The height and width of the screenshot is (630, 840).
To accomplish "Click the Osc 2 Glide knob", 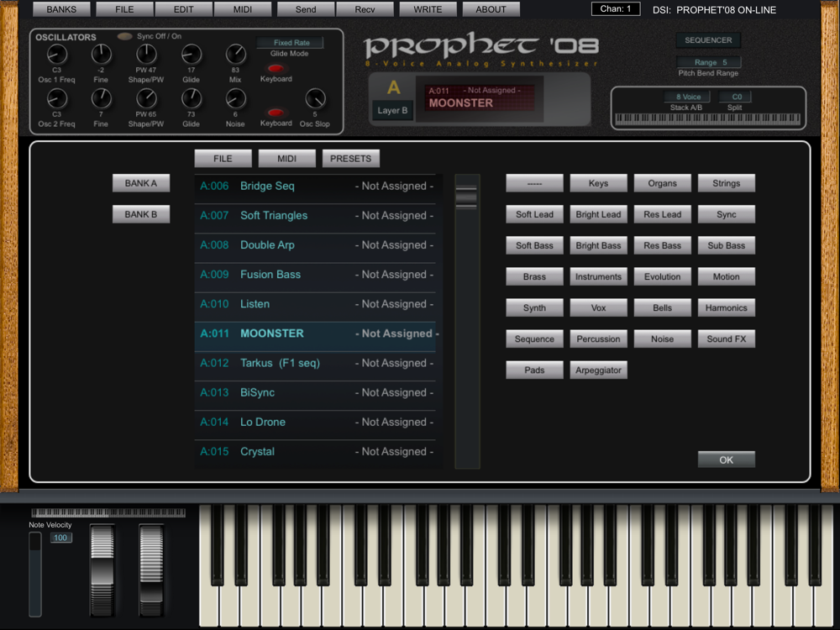I will click(x=192, y=98).
